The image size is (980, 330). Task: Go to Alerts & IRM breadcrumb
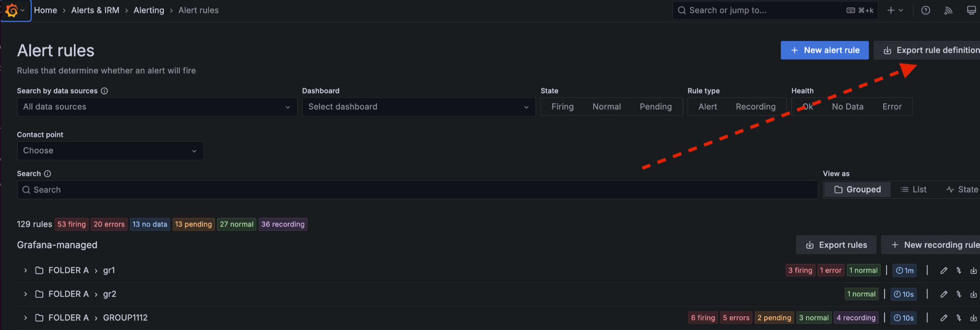click(x=95, y=10)
